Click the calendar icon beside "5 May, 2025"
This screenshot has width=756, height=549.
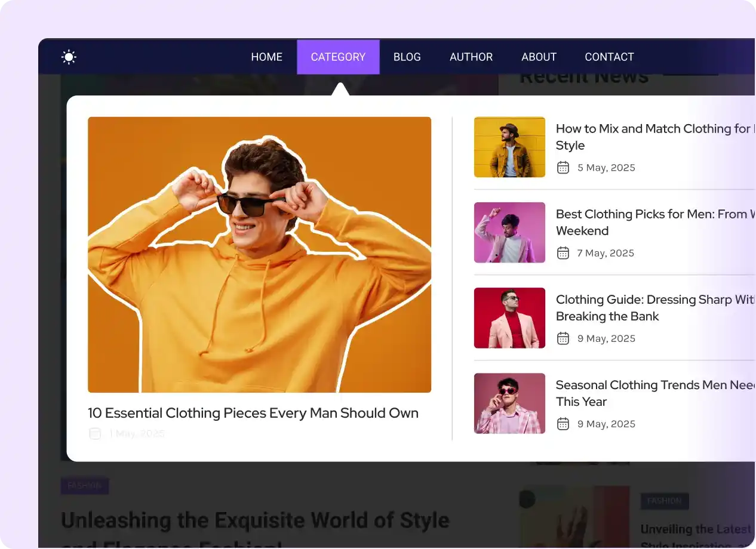[563, 168]
